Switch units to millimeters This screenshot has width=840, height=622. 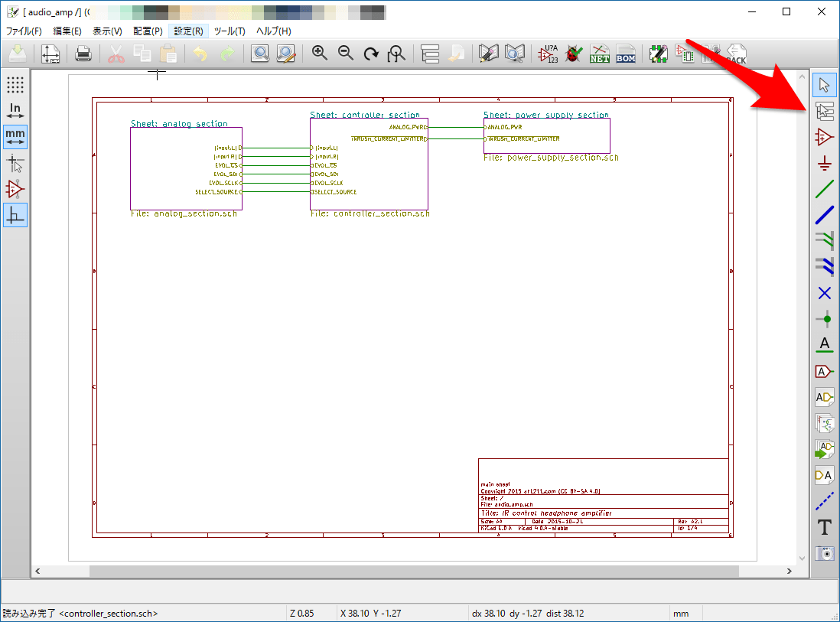tap(15, 137)
